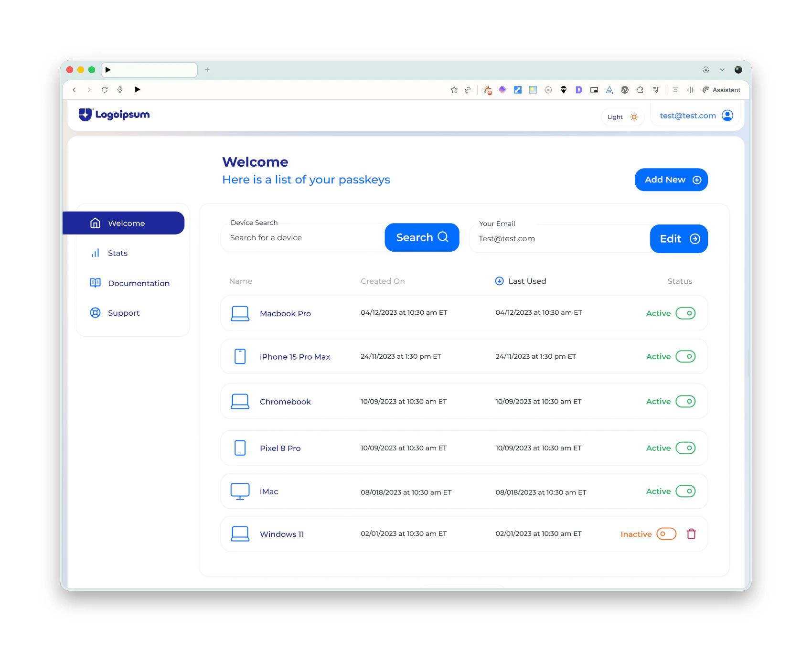Click the browser reload icon
The width and height of the screenshot is (812, 651).
pos(104,90)
